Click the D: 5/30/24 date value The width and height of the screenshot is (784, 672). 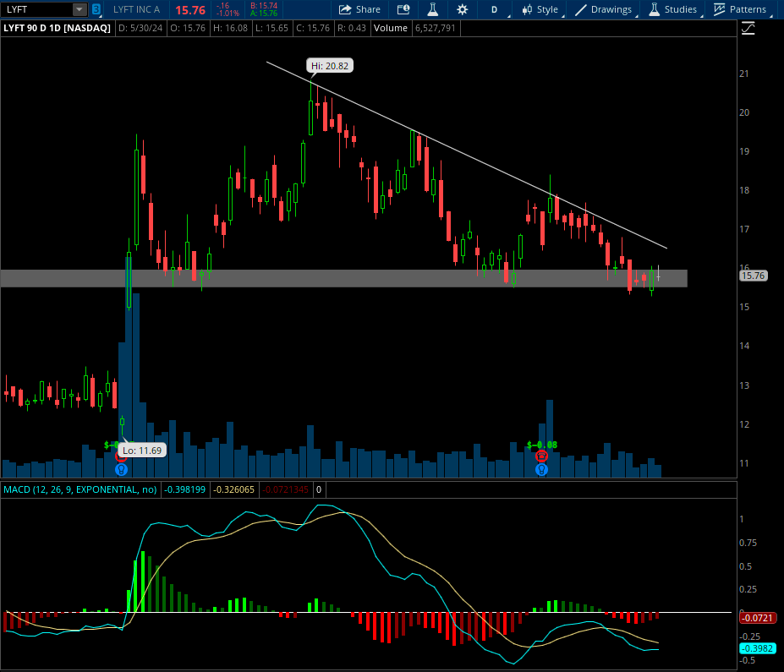[x=140, y=28]
